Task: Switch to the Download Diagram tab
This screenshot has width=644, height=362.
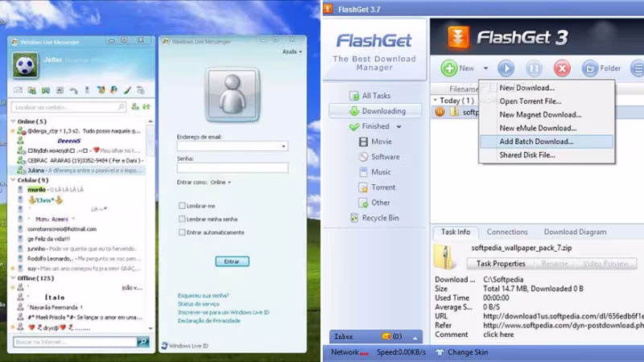Action: [575, 232]
